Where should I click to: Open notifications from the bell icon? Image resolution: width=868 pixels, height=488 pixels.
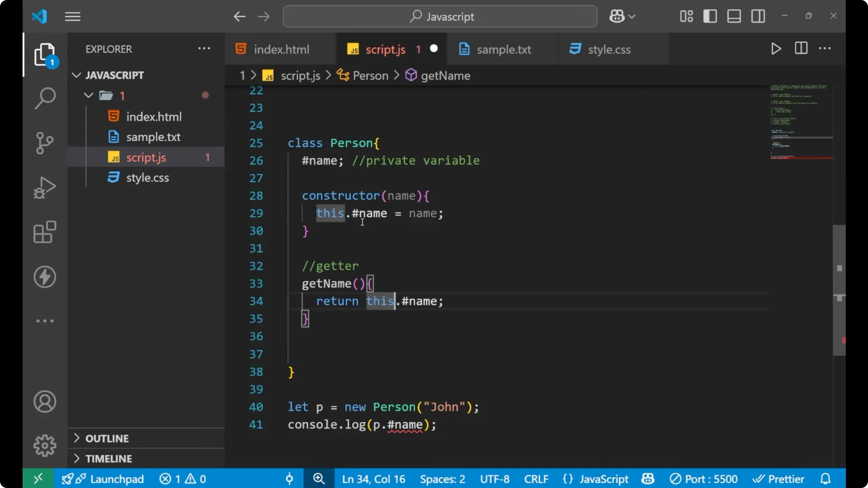click(826, 479)
